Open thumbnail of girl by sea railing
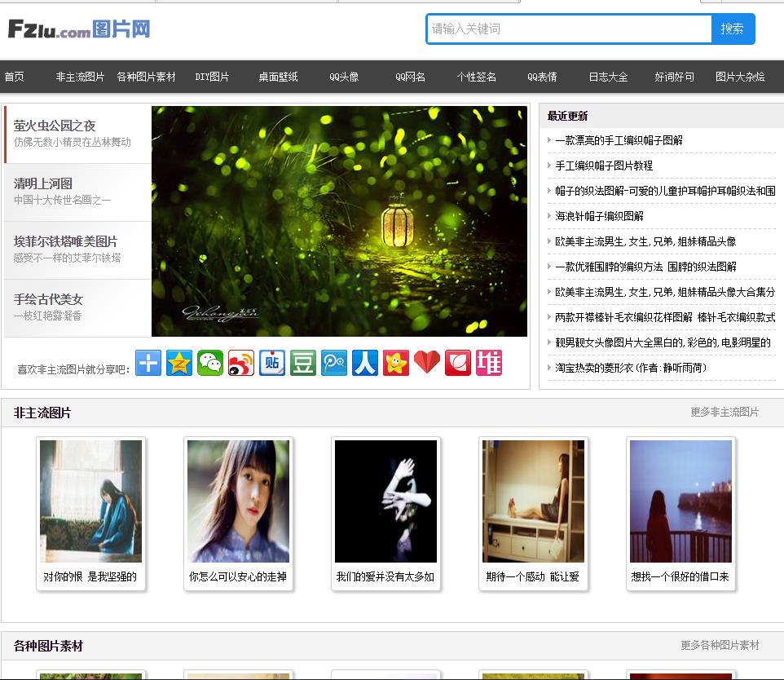784x680 pixels. (x=680, y=501)
